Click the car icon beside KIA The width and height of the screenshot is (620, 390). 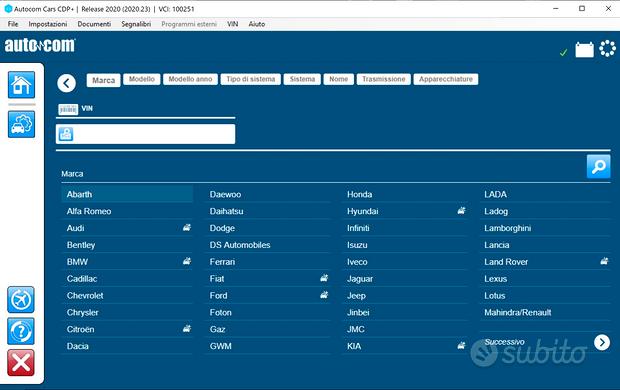(x=461, y=345)
